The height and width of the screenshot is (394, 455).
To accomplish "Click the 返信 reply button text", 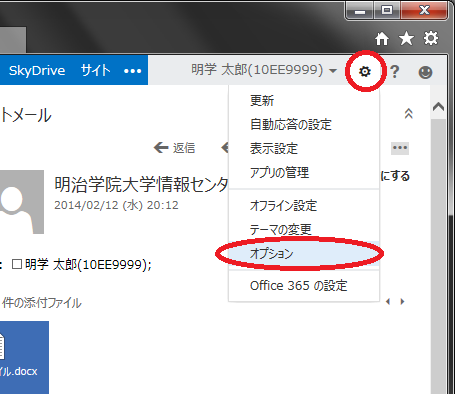I will 184,148.
